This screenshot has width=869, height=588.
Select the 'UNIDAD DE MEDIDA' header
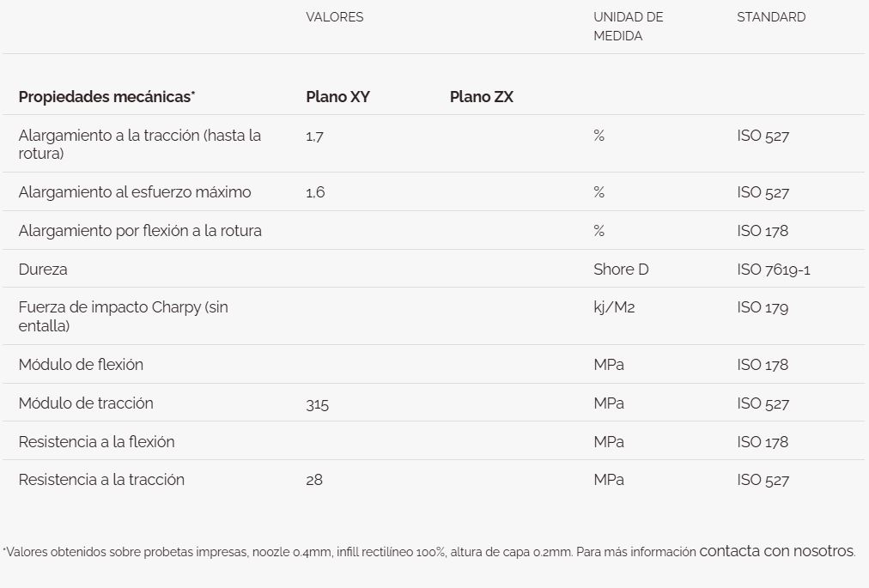pos(628,26)
